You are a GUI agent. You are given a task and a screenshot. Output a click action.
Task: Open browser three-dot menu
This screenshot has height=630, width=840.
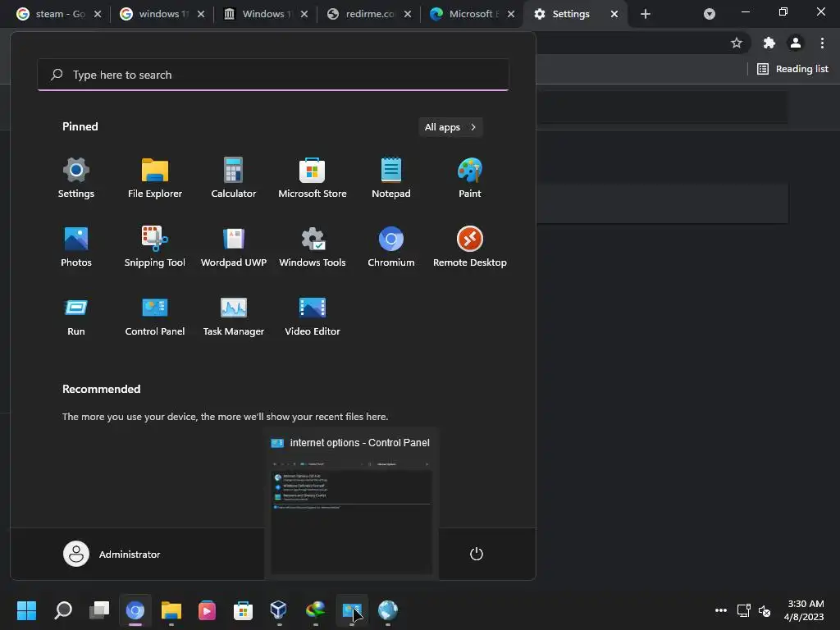point(822,43)
